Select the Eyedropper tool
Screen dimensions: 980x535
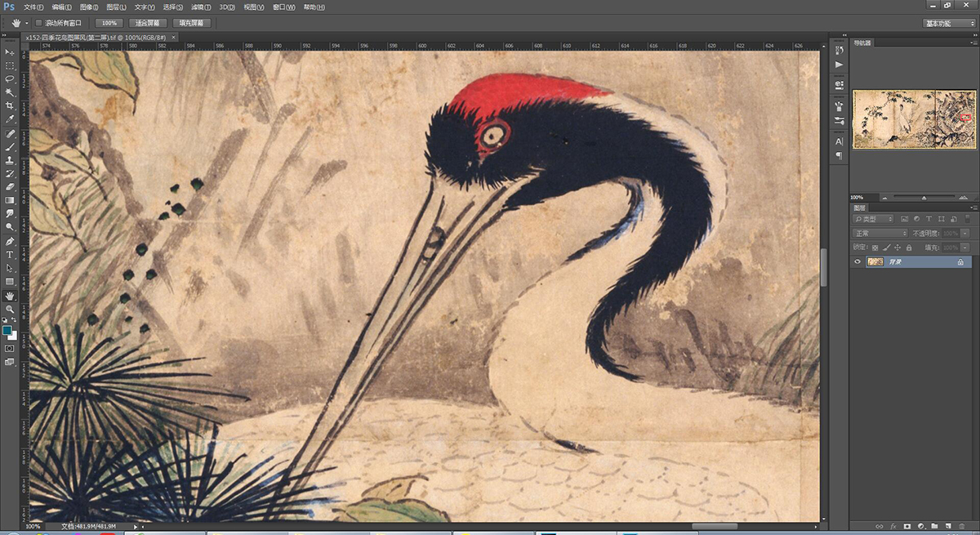(10, 118)
